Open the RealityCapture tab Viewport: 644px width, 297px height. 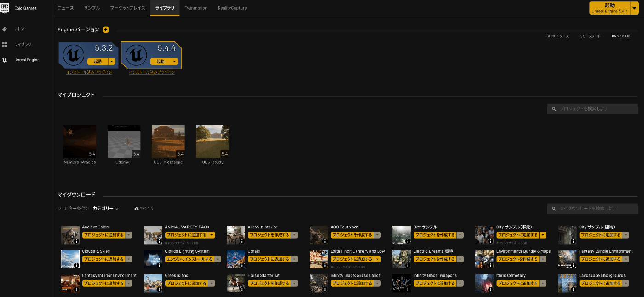(x=232, y=8)
